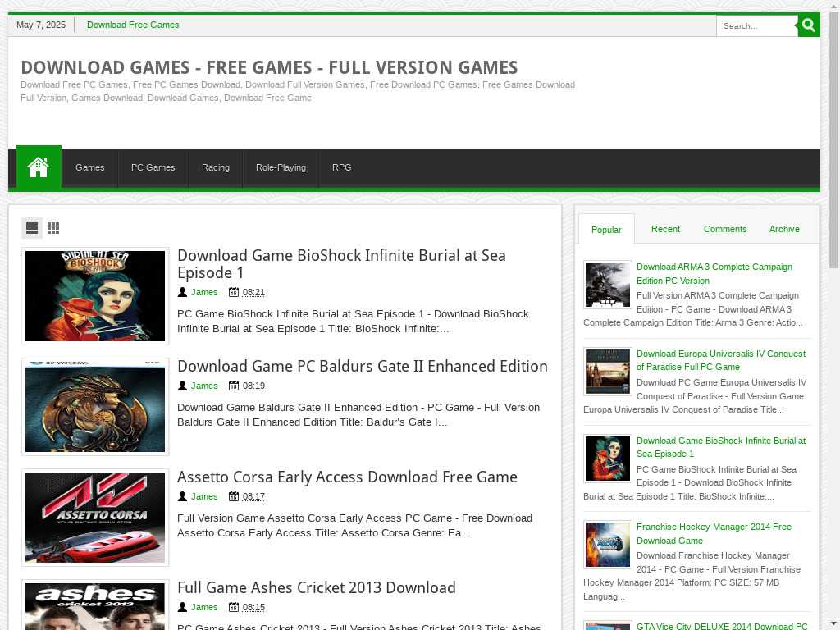This screenshot has width=840, height=630.
Task: Click calendar icon next to 08:19
Action: 234,386
